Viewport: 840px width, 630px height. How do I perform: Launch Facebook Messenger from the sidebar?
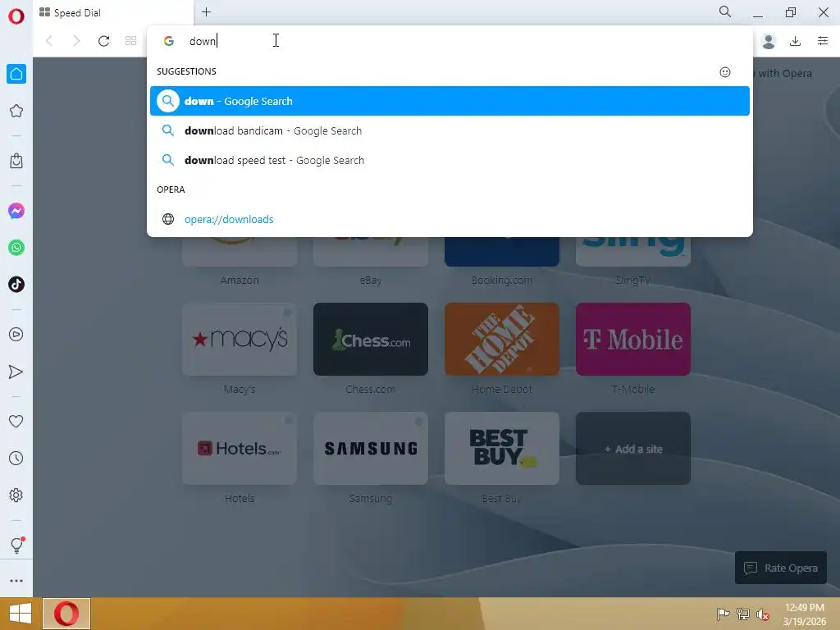16,211
